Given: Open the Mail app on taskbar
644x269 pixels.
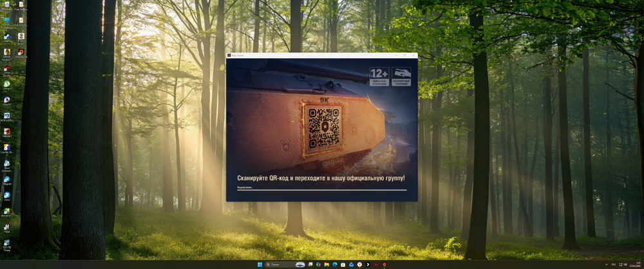Looking at the screenshot, I should 351,264.
